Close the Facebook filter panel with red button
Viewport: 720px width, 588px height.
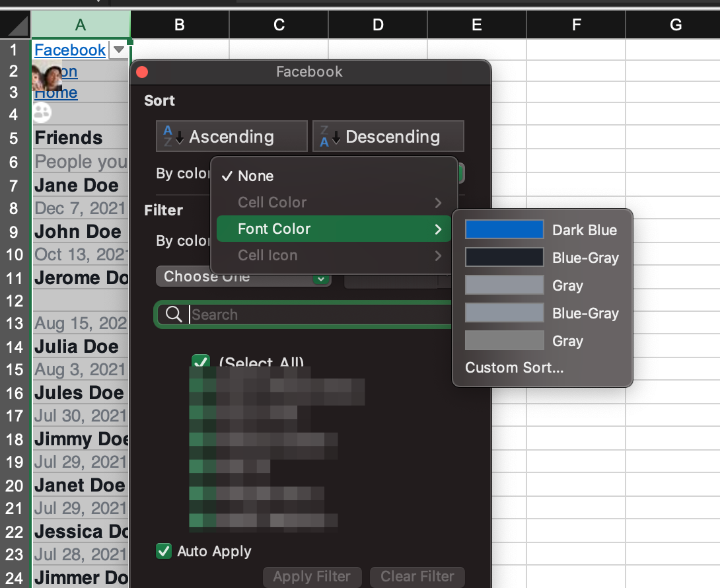coord(142,72)
